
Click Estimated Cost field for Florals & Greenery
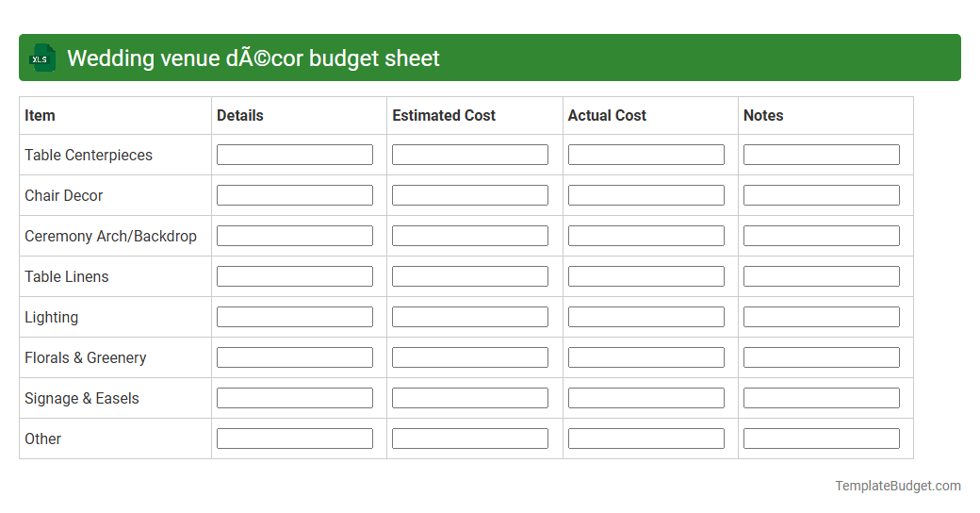470,357
